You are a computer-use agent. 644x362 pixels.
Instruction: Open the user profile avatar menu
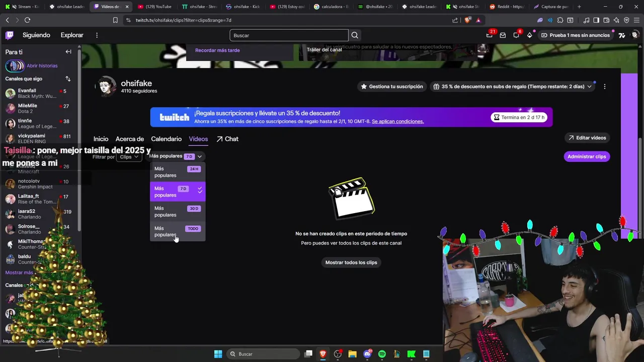[x=635, y=35]
